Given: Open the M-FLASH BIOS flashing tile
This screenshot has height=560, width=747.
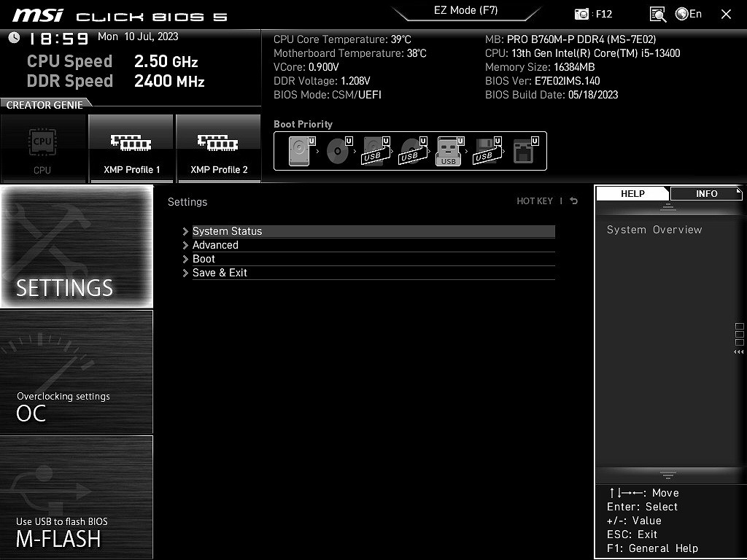Looking at the screenshot, I should [x=77, y=497].
